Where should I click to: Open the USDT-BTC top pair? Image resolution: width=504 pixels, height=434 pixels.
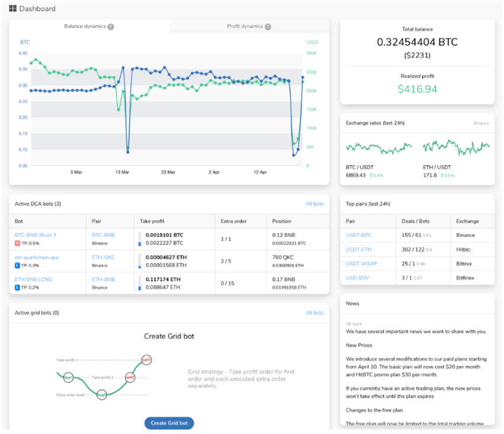[358, 235]
